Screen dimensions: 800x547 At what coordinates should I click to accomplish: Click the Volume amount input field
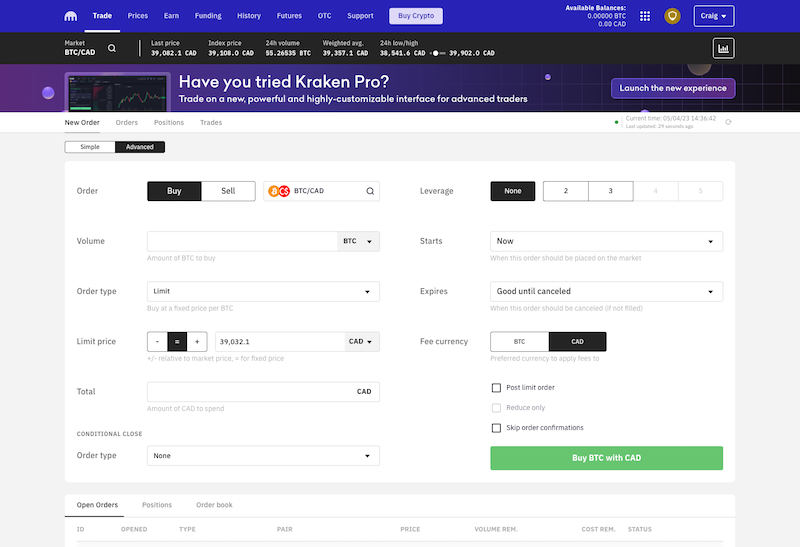coord(242,241)
